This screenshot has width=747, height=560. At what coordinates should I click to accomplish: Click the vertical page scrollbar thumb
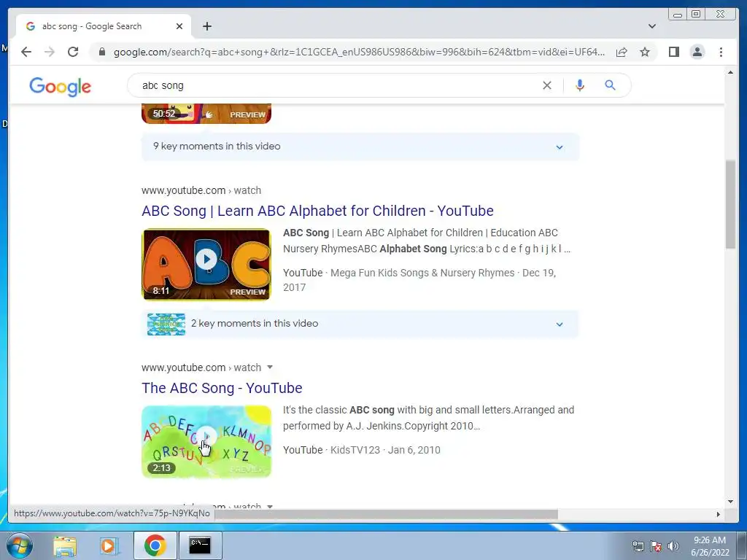pos(730,205)
